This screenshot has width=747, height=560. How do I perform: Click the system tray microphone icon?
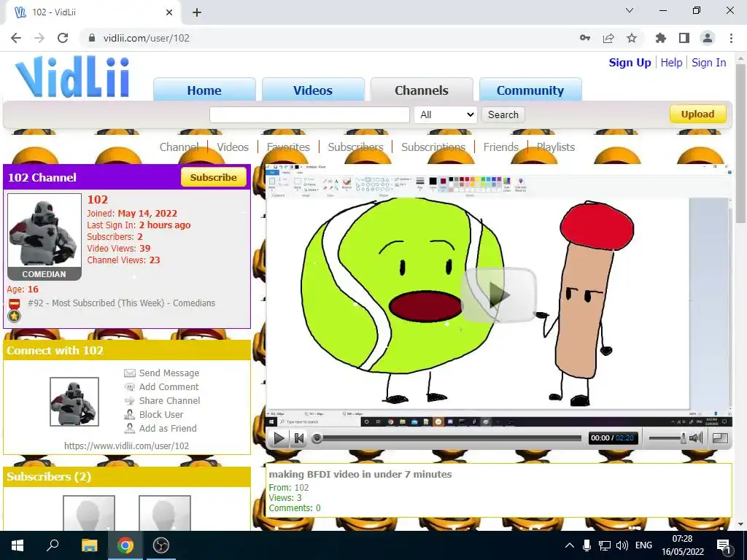click(587, 545)
